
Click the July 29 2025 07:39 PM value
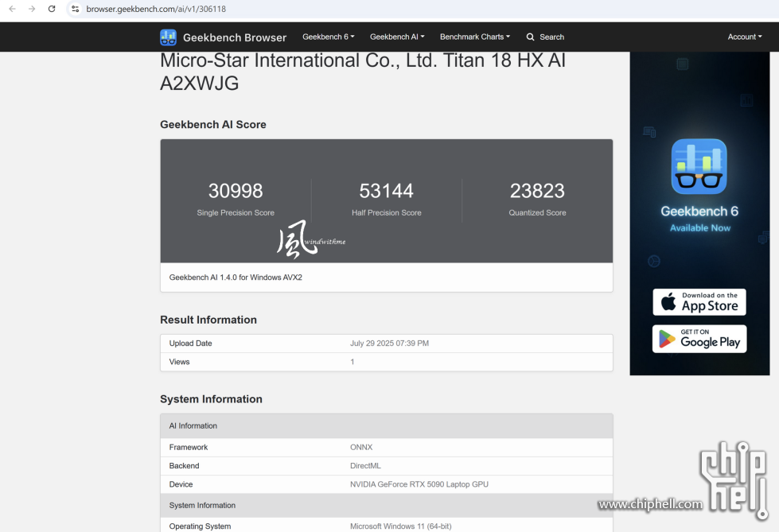390,344
